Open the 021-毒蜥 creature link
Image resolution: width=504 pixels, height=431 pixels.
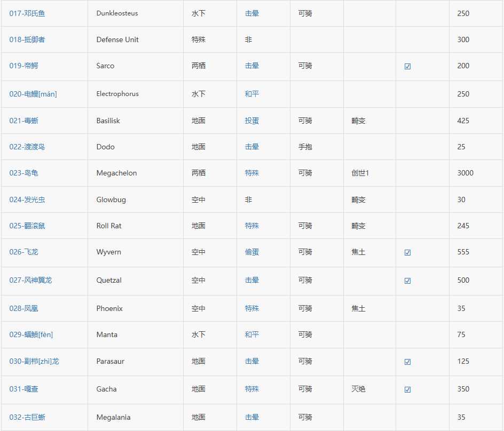(x=23, y=121)
